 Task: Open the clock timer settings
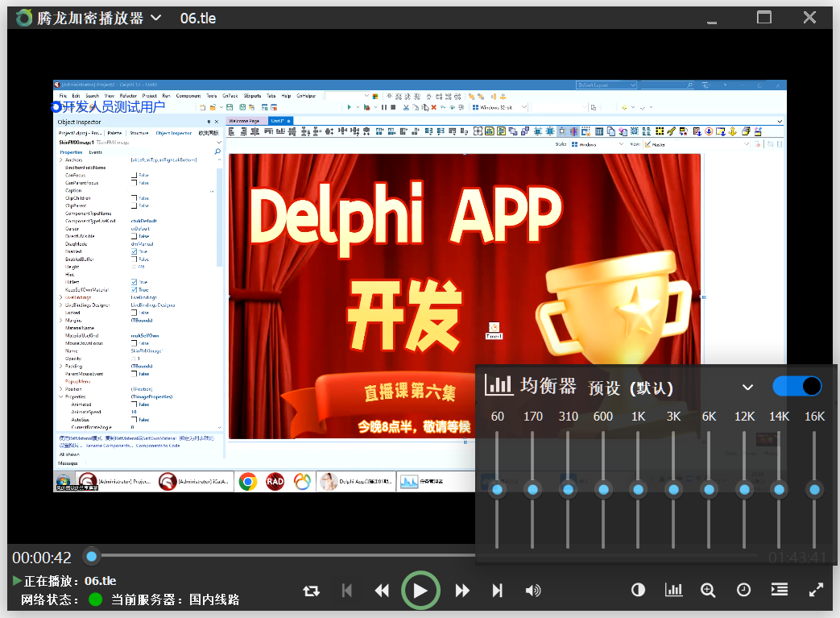[743, 590]
